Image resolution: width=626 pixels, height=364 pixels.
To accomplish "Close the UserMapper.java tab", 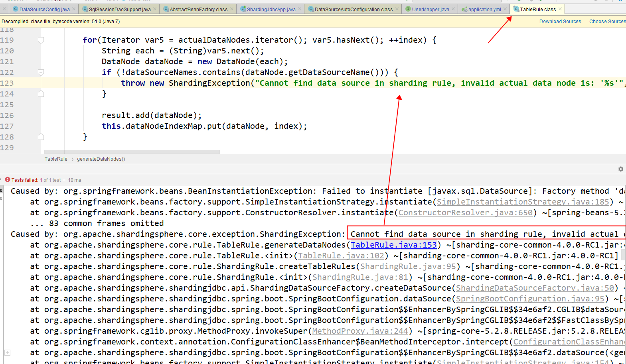I will [453, 9].
